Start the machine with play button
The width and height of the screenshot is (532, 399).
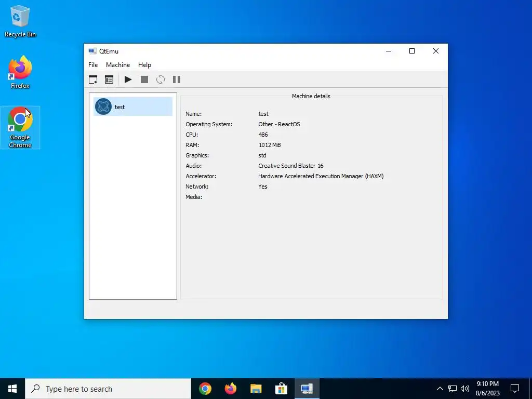128,79
